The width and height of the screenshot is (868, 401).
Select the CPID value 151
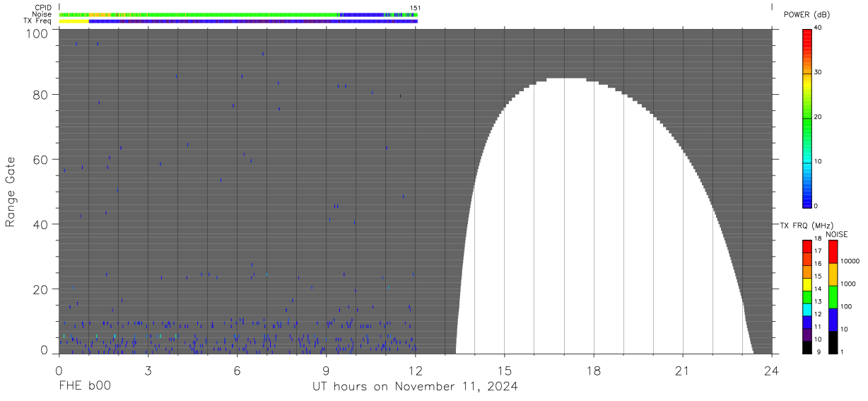416,7
